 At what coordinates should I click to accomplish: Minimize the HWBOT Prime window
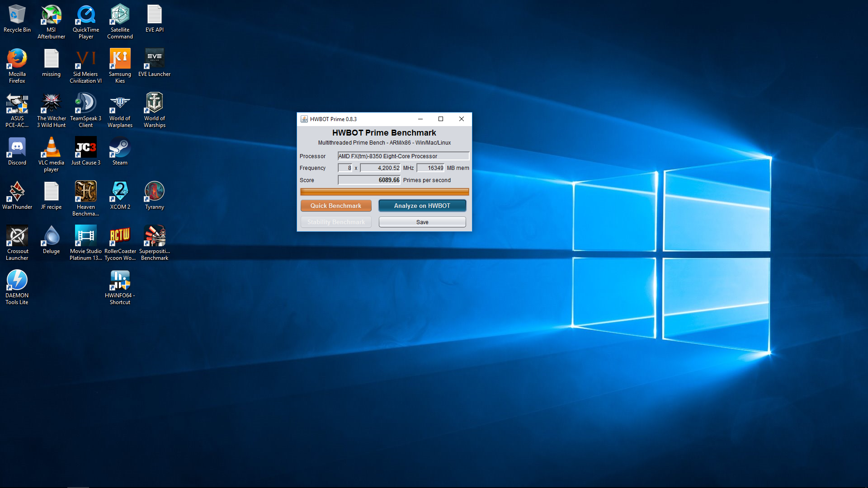(420, 119)
